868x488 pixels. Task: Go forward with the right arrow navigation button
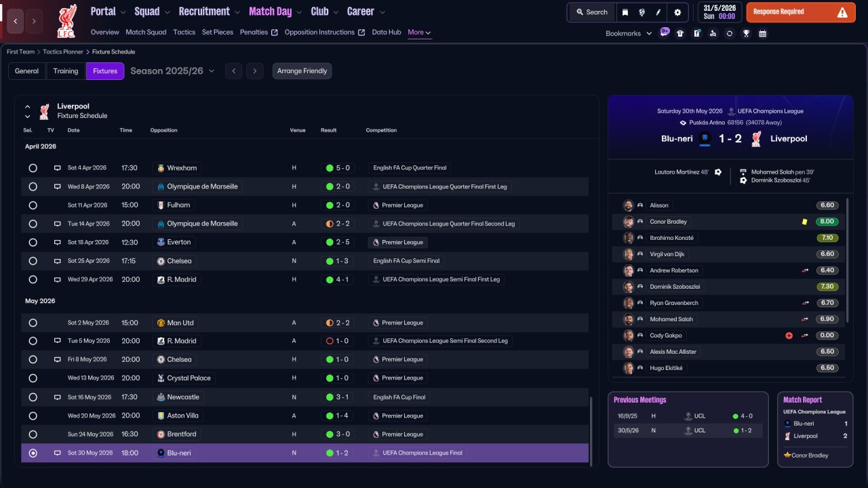pos(34,21)
